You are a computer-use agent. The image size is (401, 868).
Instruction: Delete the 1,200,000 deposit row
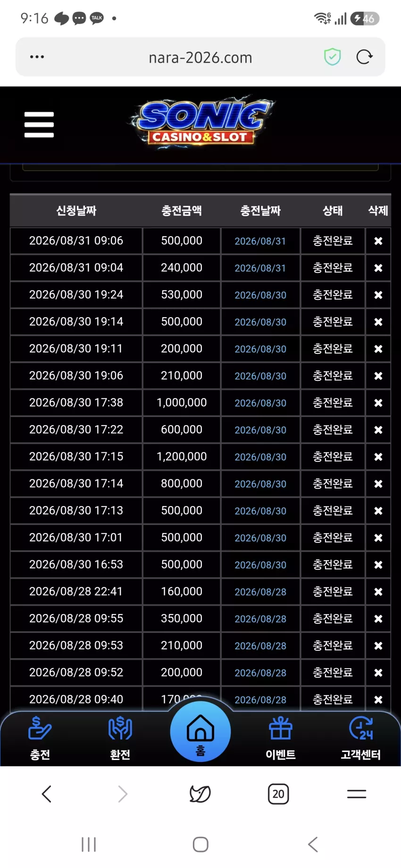pyautogui.click(x=378, y=457)
